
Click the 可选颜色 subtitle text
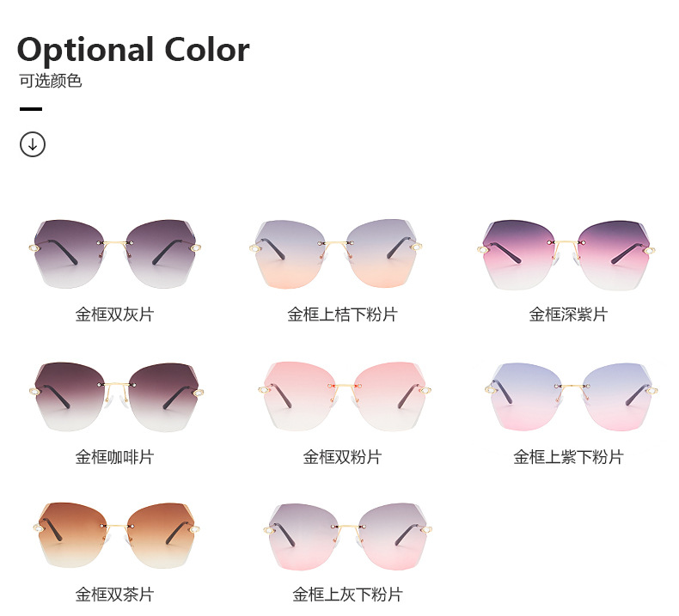pos(51,82)
